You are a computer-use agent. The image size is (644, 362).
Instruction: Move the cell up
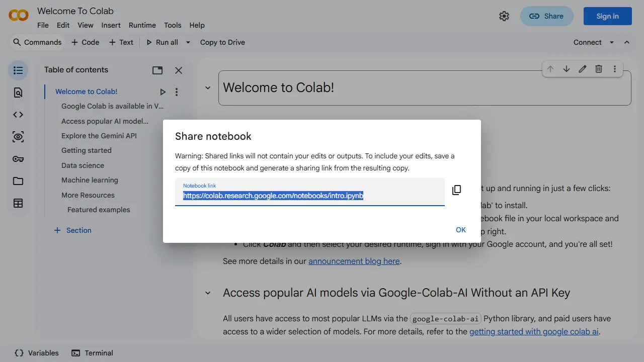pyautogui.click(x=550, y=69)
